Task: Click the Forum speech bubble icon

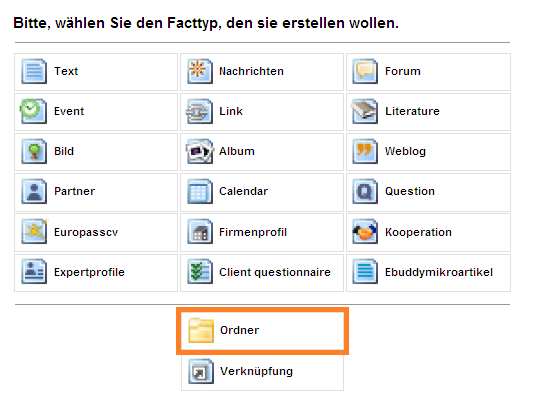Action: pyautogui.click(x=365, y=71)
